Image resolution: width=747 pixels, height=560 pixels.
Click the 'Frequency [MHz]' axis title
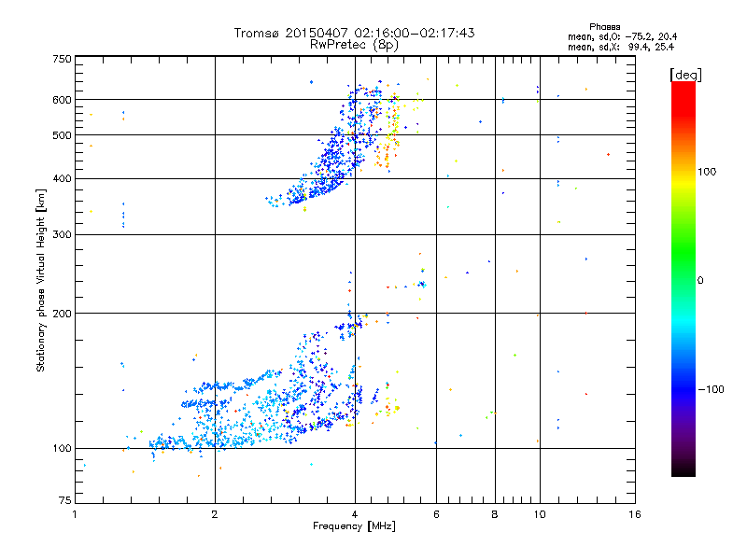point(354,526)
